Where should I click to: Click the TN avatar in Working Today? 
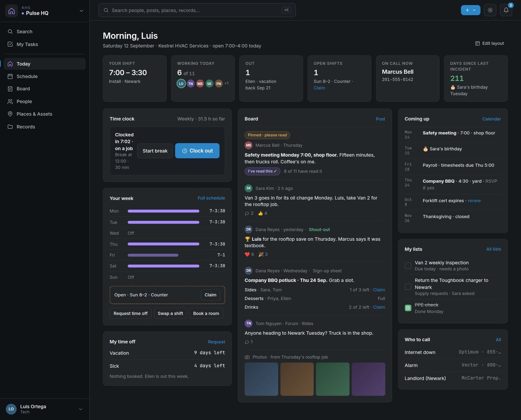(x=191, y=83)
